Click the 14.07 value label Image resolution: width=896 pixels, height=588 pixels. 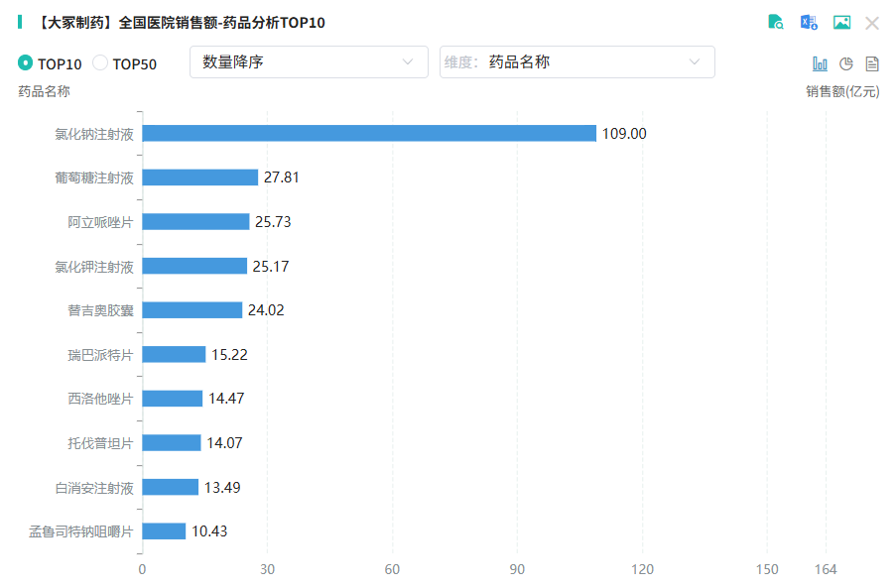pos(224,442)
